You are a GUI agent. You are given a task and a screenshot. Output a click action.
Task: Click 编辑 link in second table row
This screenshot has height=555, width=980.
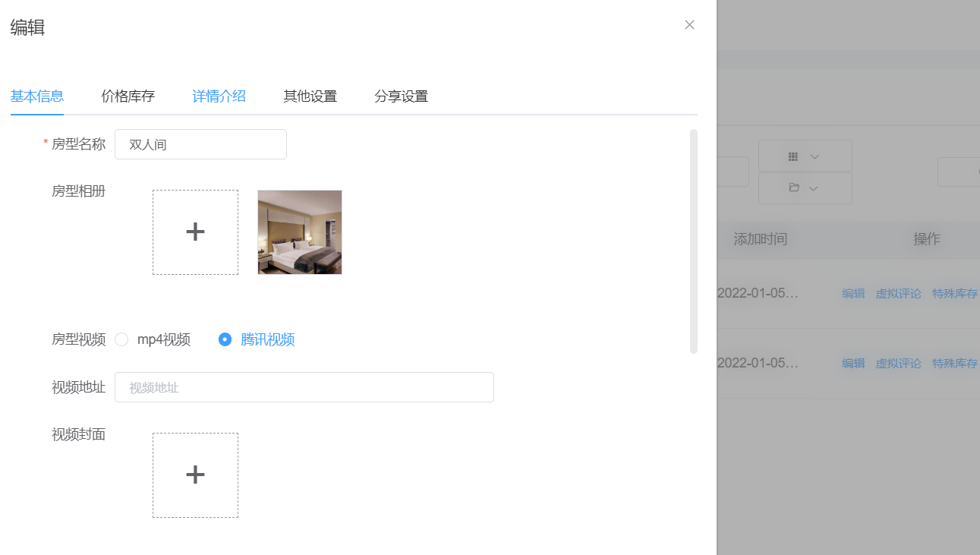[x=853, y=364]
